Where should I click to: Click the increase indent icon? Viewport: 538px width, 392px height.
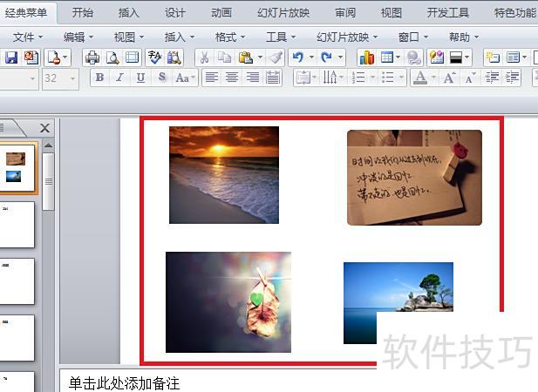[x=512, y=78]
